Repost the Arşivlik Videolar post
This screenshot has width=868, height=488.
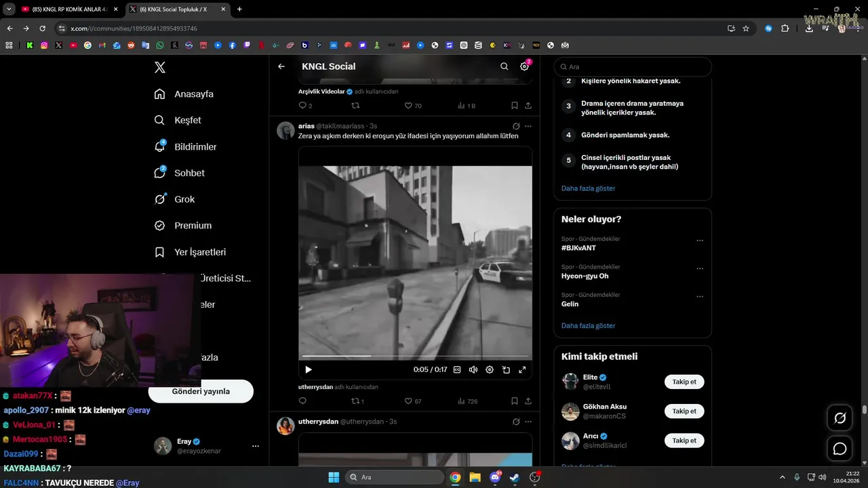click(x=355, y=106)
